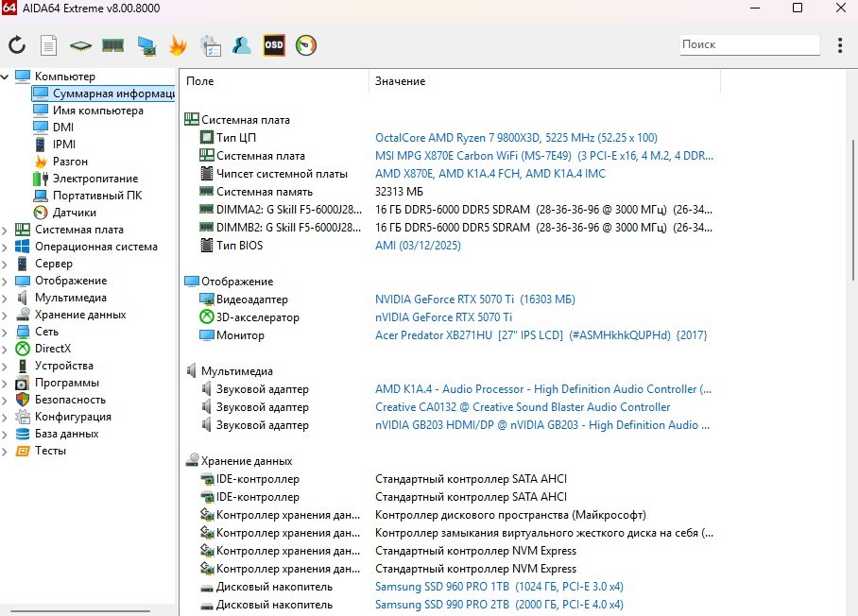This screenshot has height=616, width=858.
Task: Select Разгон in the sidebar tree
Action: (x=69, y=162)
